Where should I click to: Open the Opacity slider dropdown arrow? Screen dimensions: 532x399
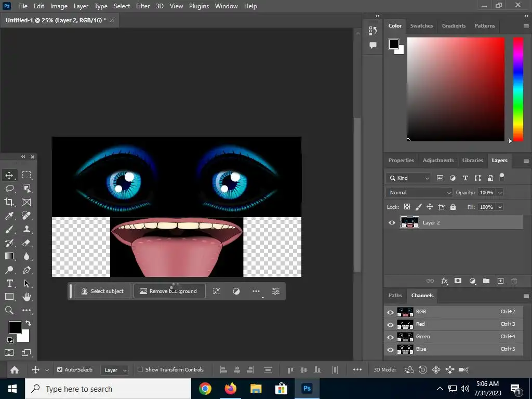(x=500, y=192)
